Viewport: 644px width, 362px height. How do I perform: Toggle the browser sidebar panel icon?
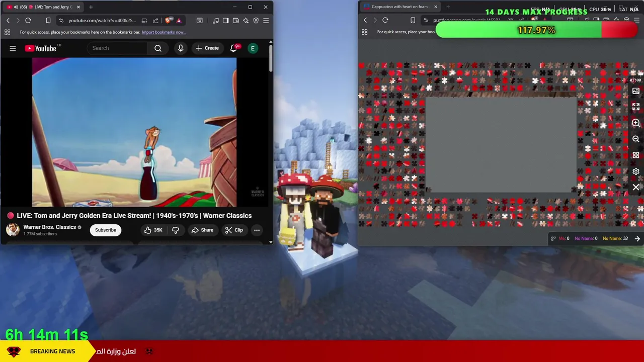[225, 21]
